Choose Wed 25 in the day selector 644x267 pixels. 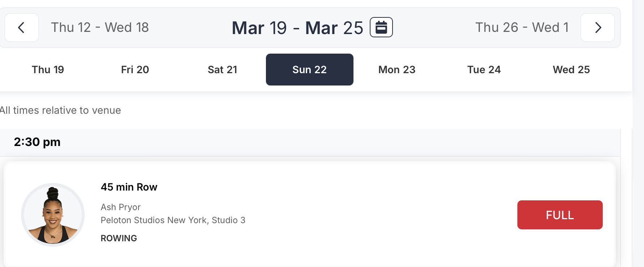click(x=571, y=70)
